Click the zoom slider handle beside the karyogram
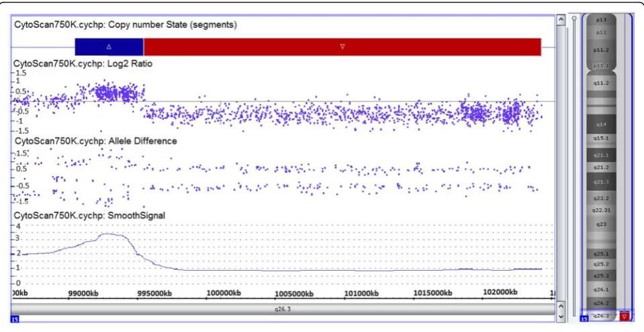The width and height of the screenshot is (644, 332). (x=574, y=18)
